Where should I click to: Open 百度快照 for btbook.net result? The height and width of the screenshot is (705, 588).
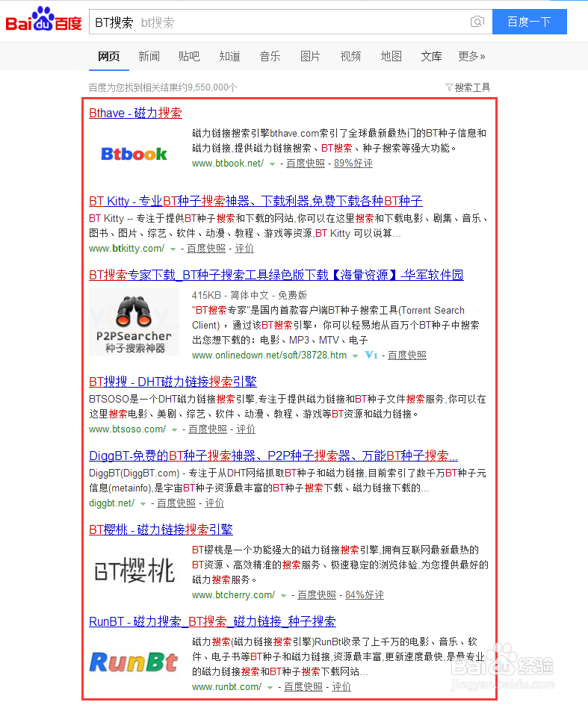(x=306, y=164)
